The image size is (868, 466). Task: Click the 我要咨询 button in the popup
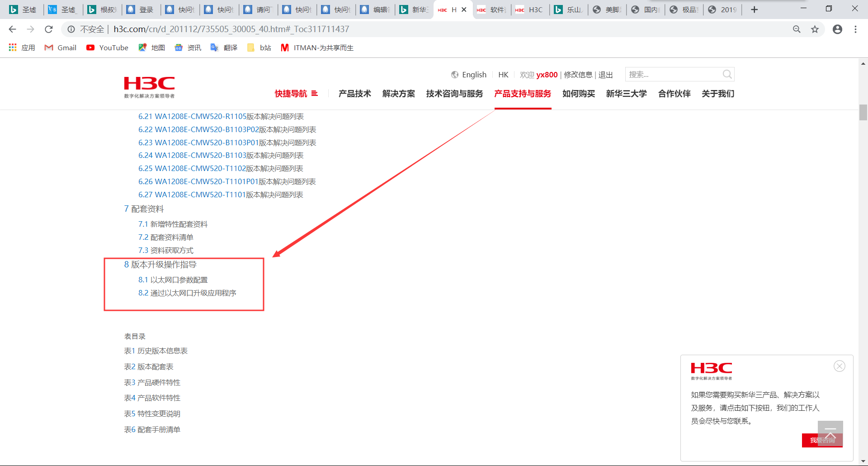coord(822,440)
